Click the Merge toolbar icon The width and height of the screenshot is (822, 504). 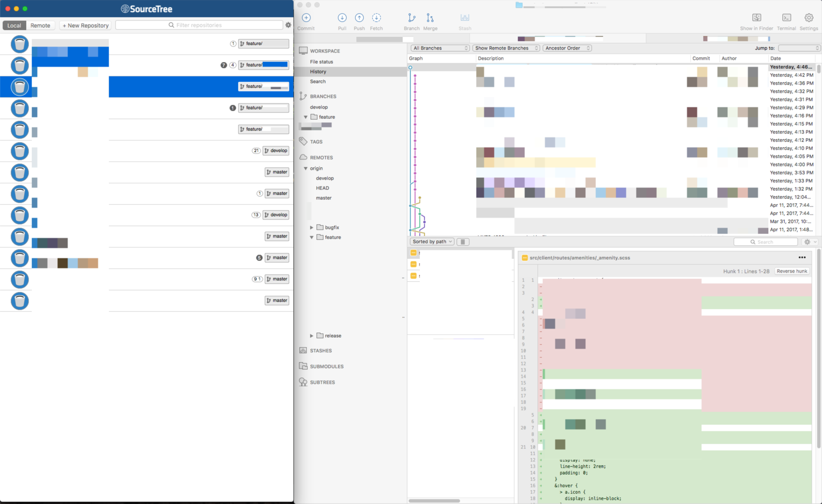tap(430, 18)
